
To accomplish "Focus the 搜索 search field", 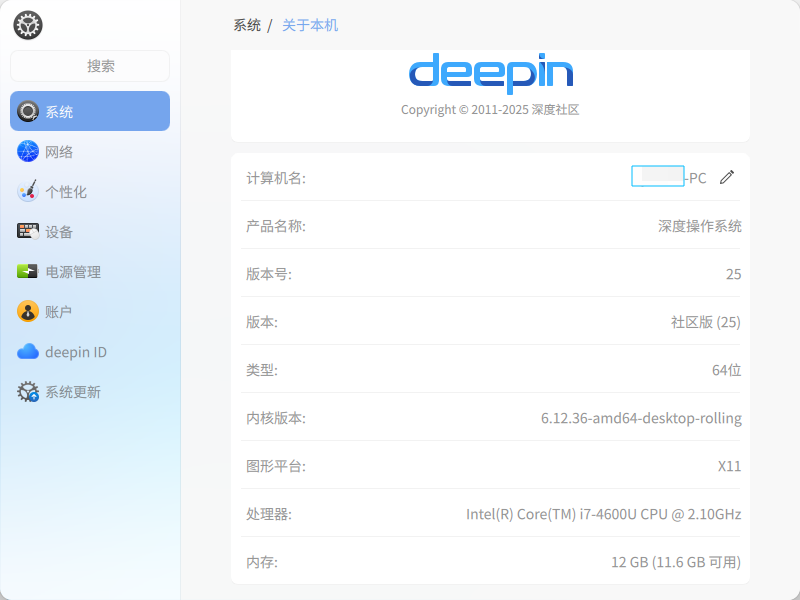I will [90, 66].
